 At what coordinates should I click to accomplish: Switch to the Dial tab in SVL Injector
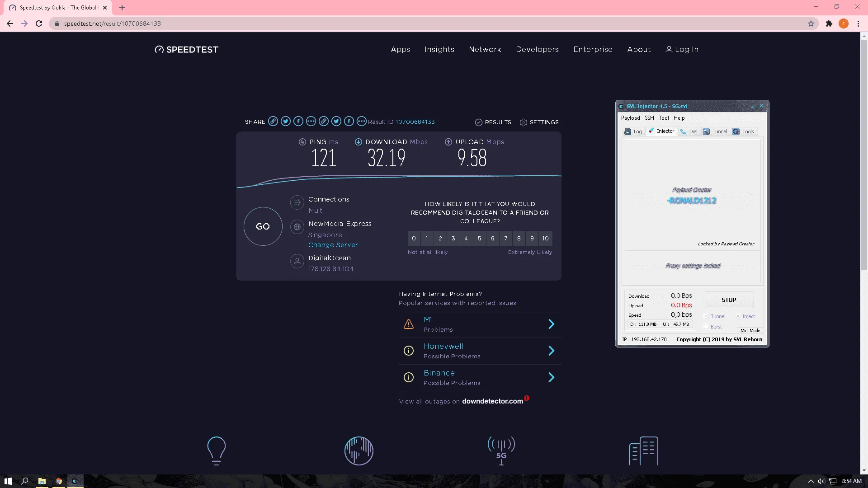[689, 131]
